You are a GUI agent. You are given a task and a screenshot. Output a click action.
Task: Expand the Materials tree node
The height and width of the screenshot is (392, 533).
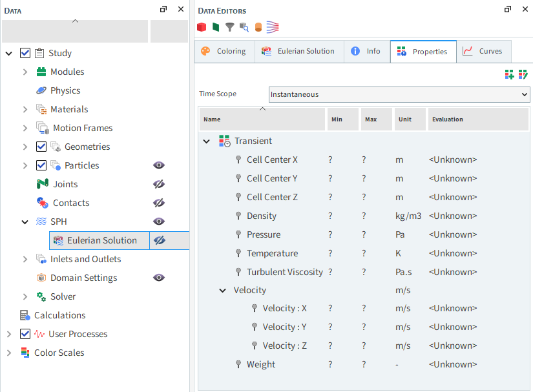click(x=25, y=109)
